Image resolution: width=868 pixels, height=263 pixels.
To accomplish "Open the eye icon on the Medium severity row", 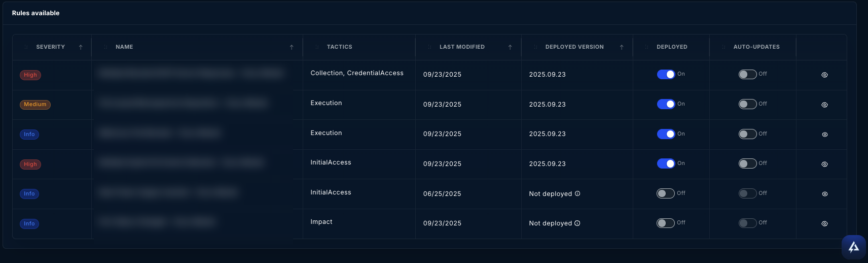I will pos(824,105).
